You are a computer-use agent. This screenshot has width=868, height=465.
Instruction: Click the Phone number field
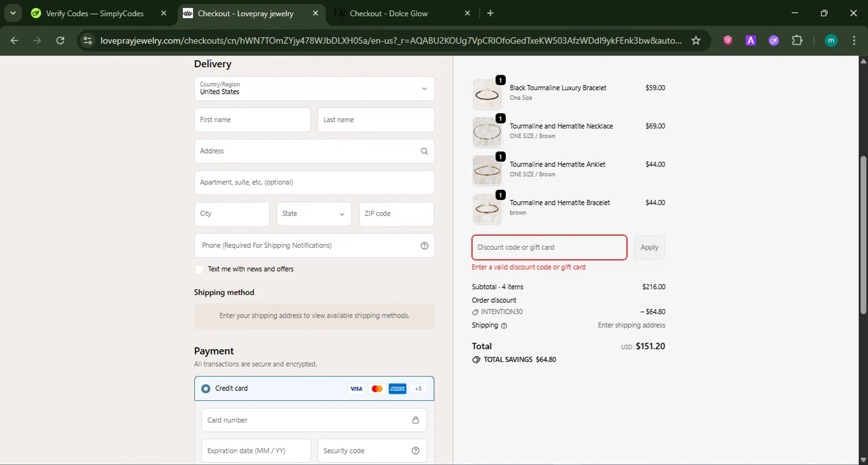[x=314, y=246]
